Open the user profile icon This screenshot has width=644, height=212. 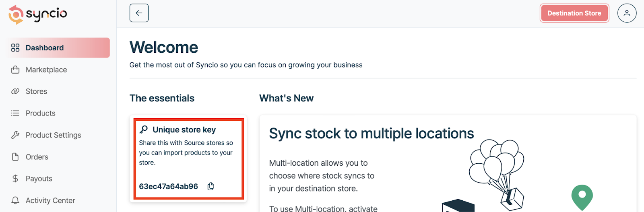627,13
